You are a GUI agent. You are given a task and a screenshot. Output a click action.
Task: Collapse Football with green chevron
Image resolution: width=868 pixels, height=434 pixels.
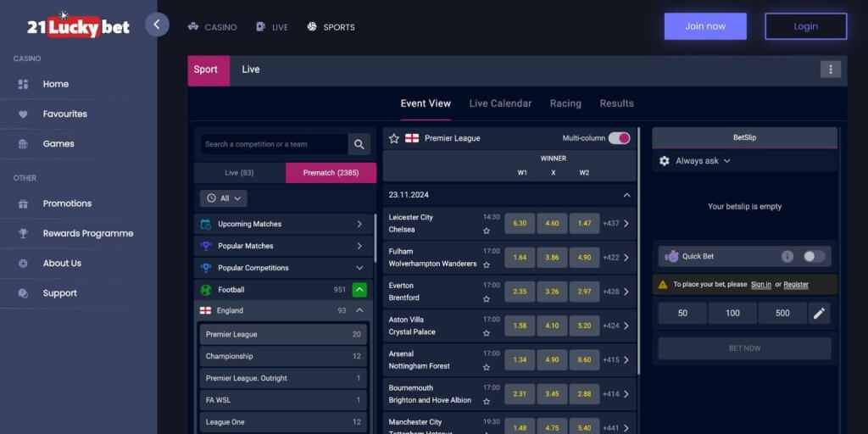[x=359, y=290]
